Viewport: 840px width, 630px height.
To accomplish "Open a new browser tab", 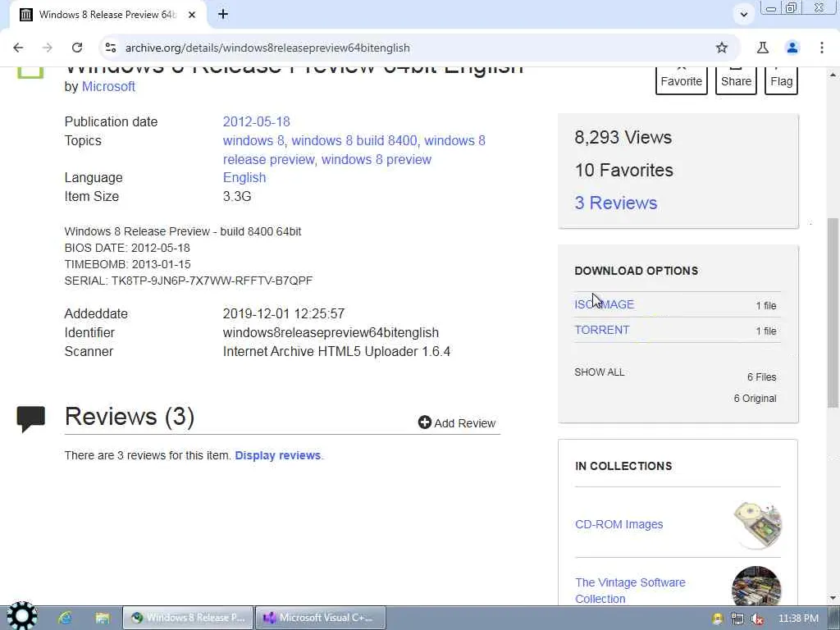I will coord(223,15).
